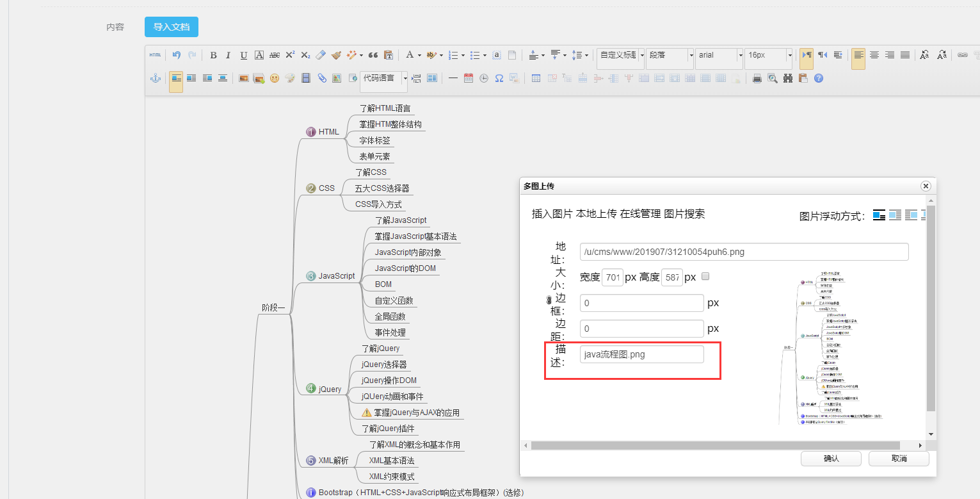The image size is (980, 499).
Task: Click the 描述 description input field
Action: tap(641, 354)
